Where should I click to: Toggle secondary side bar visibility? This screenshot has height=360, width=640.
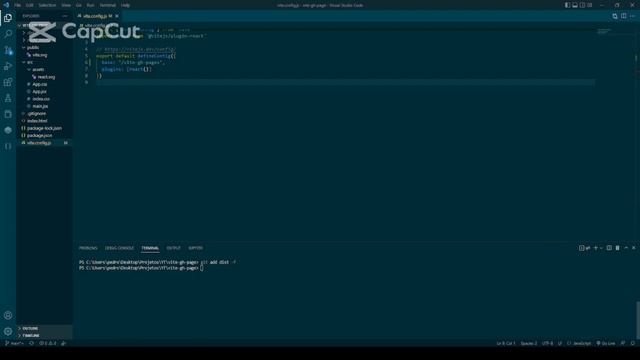582,5
